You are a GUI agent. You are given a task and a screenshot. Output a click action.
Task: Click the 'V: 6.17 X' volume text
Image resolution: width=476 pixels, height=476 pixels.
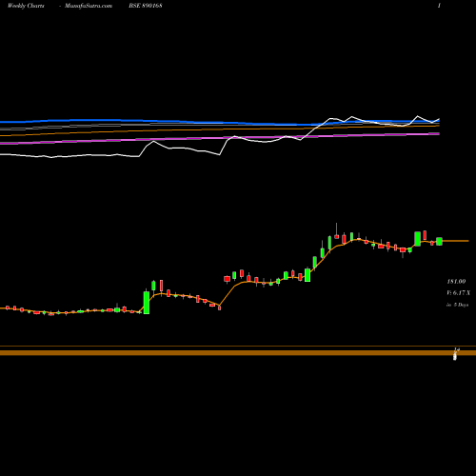pos(458,293)
